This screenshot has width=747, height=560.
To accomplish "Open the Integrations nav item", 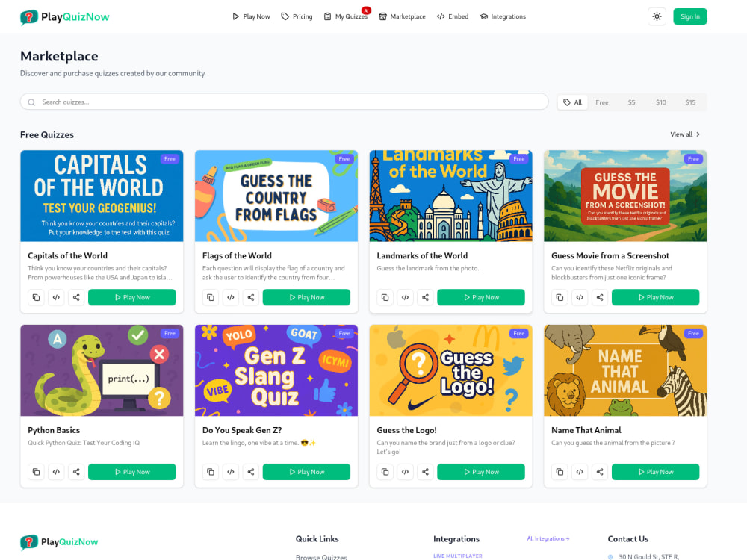I will coord(503,16).
